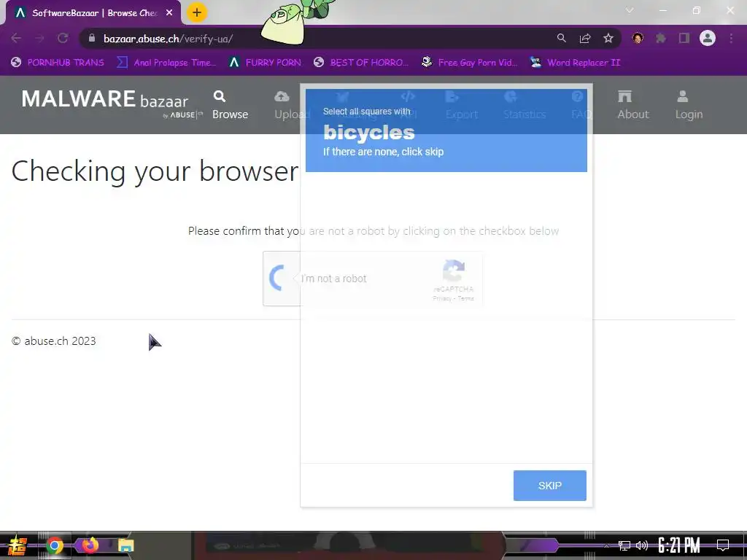Open Chrome from the taskbar

pyautogui.click(x=54, y=545)
